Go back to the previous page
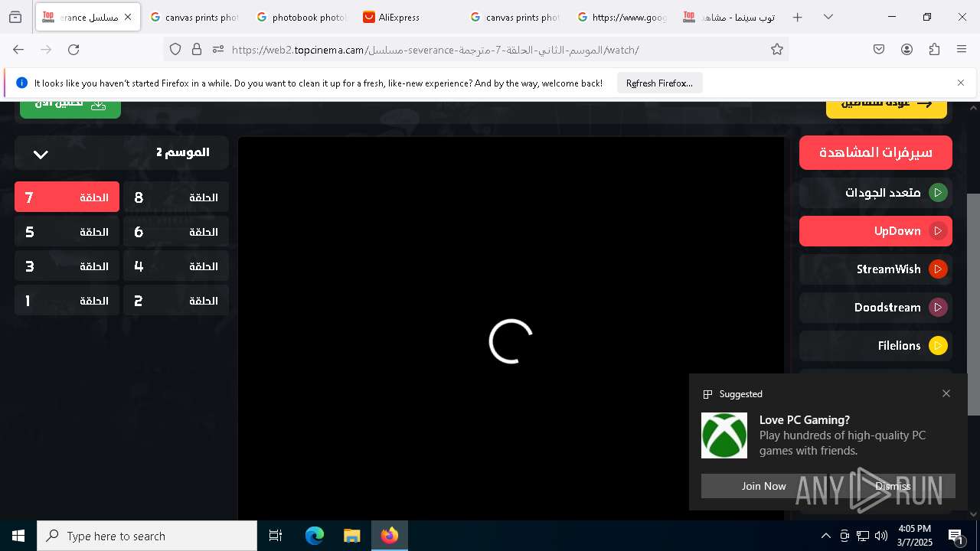Viewport: 980px width, 551px height. tap(18, 49)
